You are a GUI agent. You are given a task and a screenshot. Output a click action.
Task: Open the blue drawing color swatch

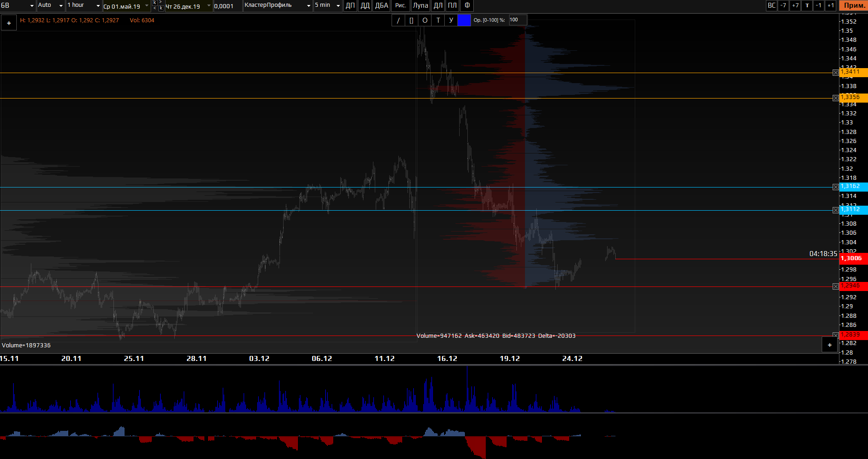point(464,20)
